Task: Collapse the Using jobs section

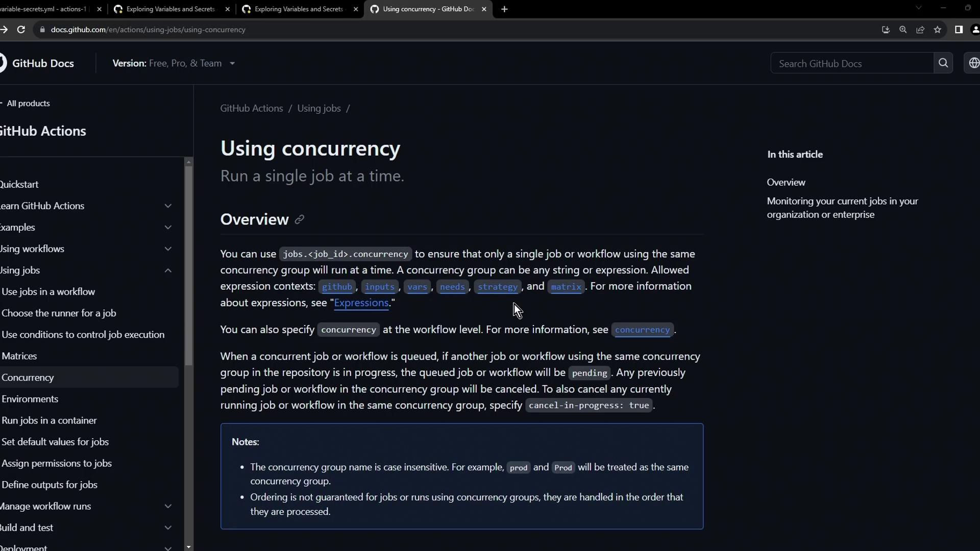Action: 168,270
